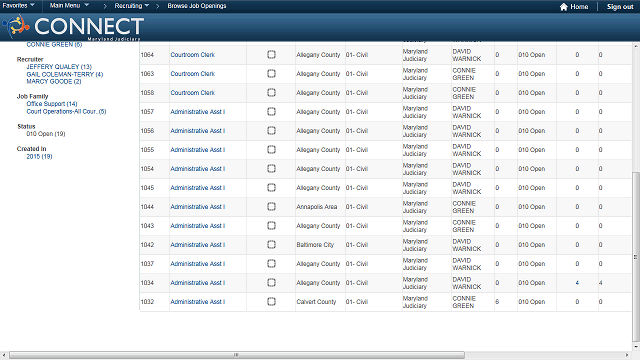Screen dimensions: 640x360
Task: Tick the checkbox for job 1045
Action: tap(271, 187)
